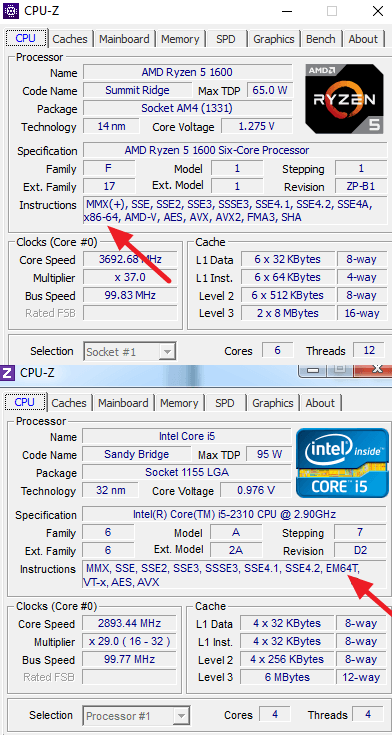The image size is (392, 735).
Task: Open Mainboard tab in the Ryzen window
Action: [124, 39]
